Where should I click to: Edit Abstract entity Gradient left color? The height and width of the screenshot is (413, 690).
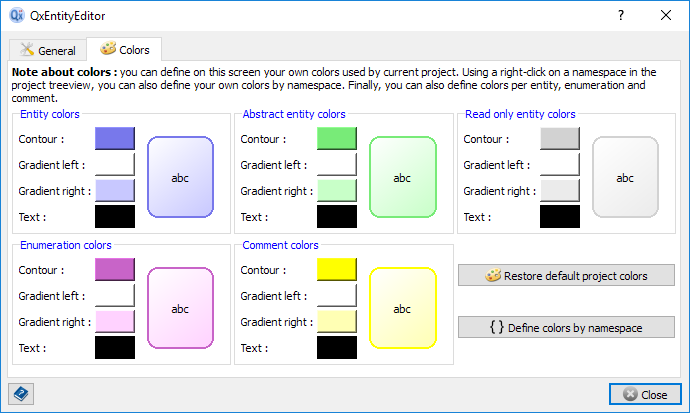click(337, 165)
